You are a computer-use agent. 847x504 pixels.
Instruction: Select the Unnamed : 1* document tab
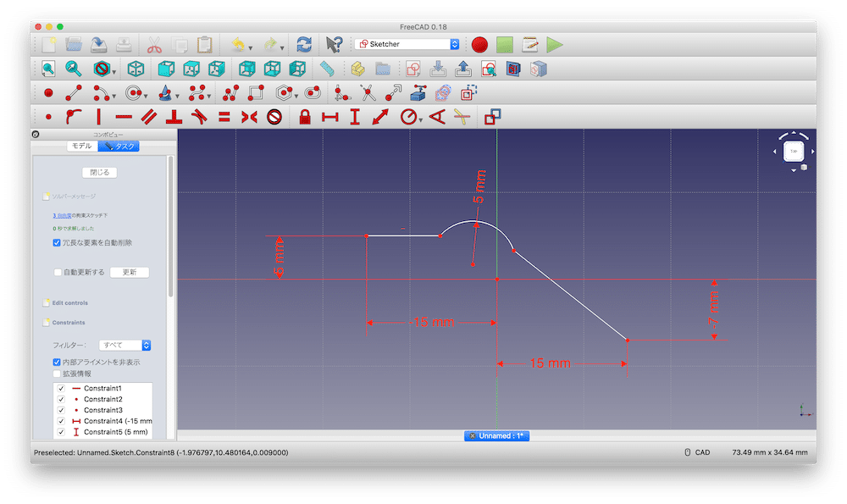[496, 435]
